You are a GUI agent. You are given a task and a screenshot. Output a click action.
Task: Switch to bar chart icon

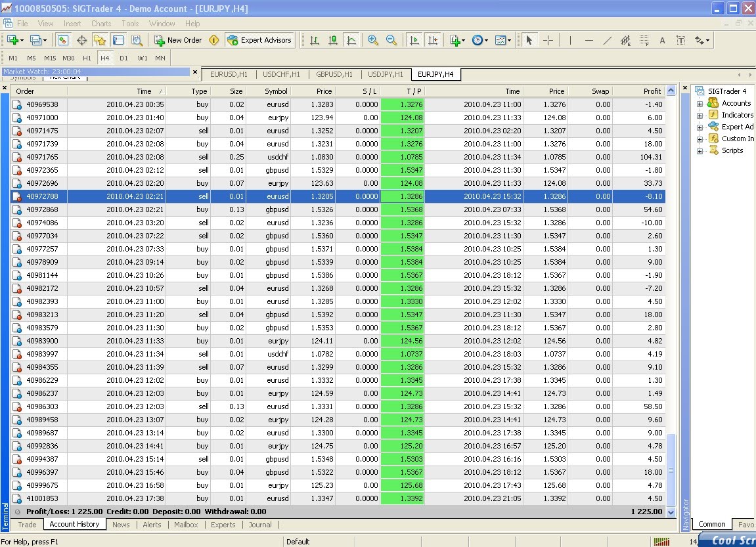315,41
